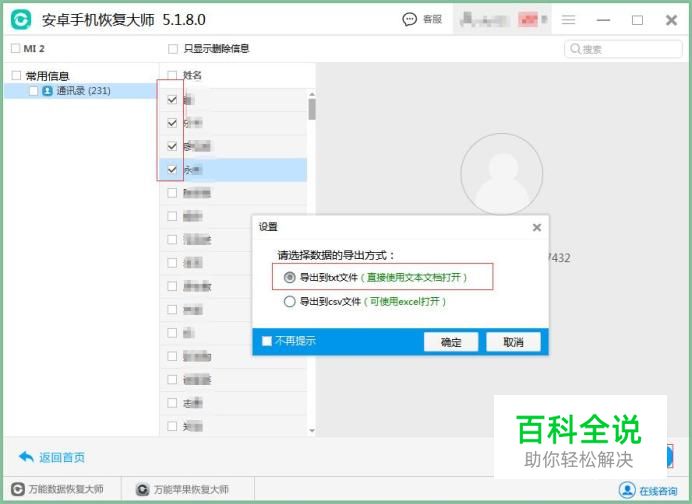Click the contacts icon beside 通讯录
Image resolution: width=692 pixels, height=504 pixels.
47,91
